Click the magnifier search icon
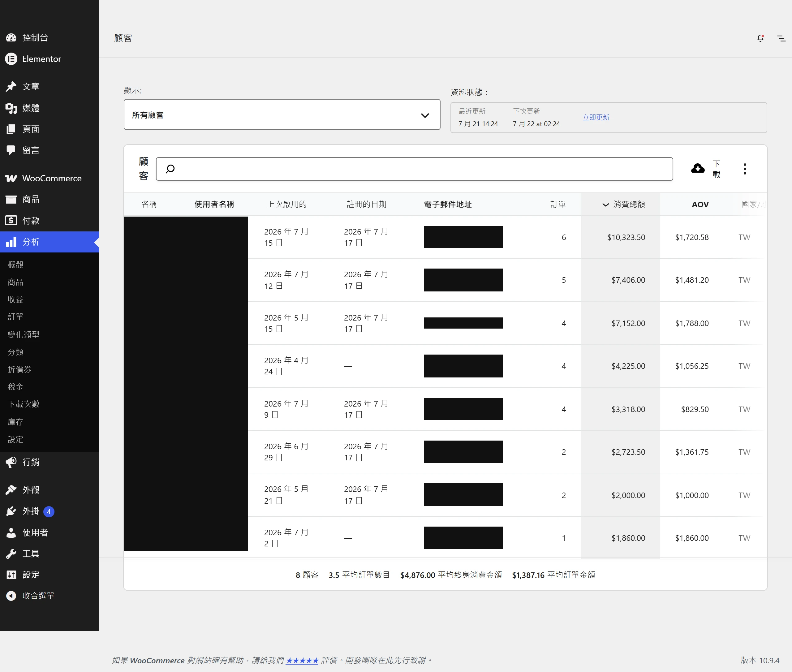792x672 pixels. pos(170,169)
